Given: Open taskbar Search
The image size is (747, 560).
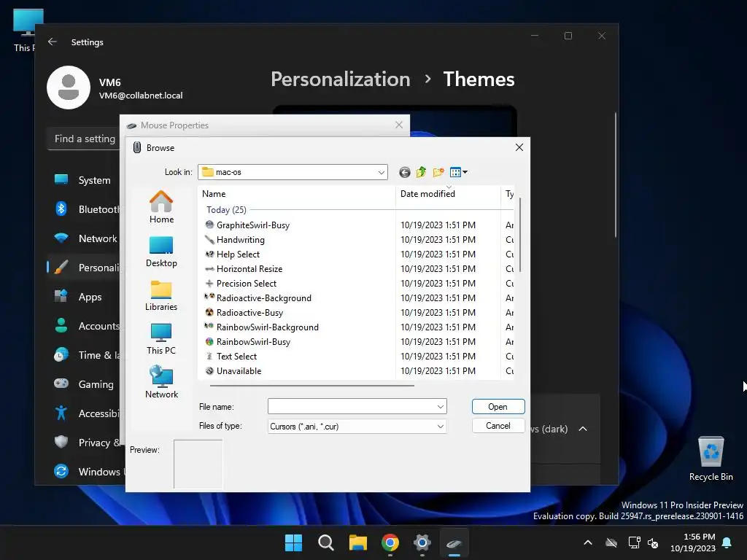Looking at the screenshot, I should [326, 542].
